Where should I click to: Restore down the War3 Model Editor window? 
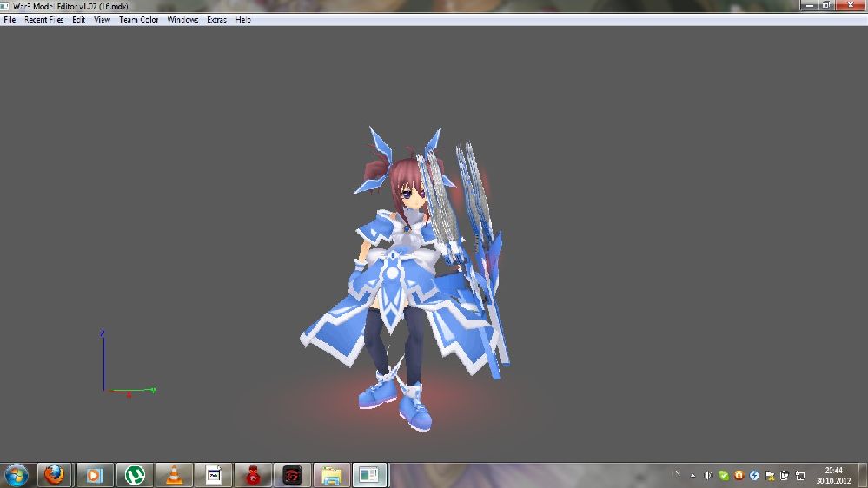(x=826, y=5)
